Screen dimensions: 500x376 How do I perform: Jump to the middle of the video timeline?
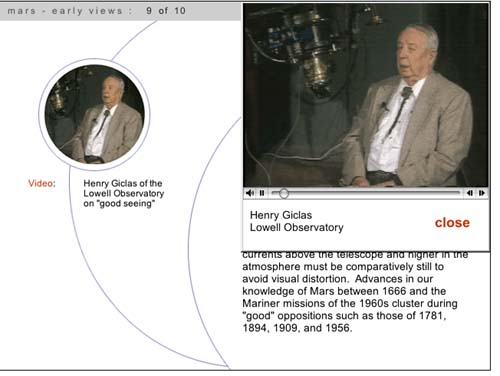[366, 193]
